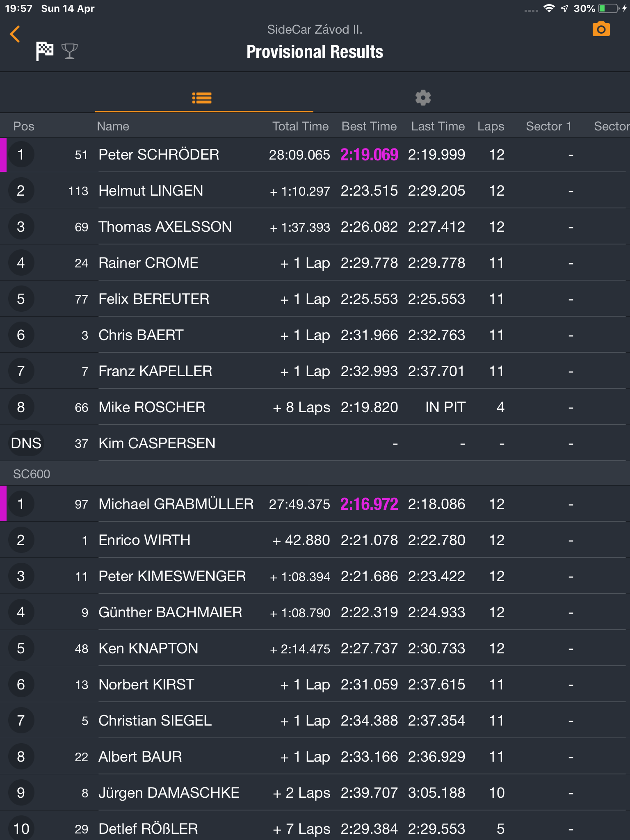Select Jürgen DAMASCHKE's result row
Screen dimensions: 630x840
tap(315, 792)
